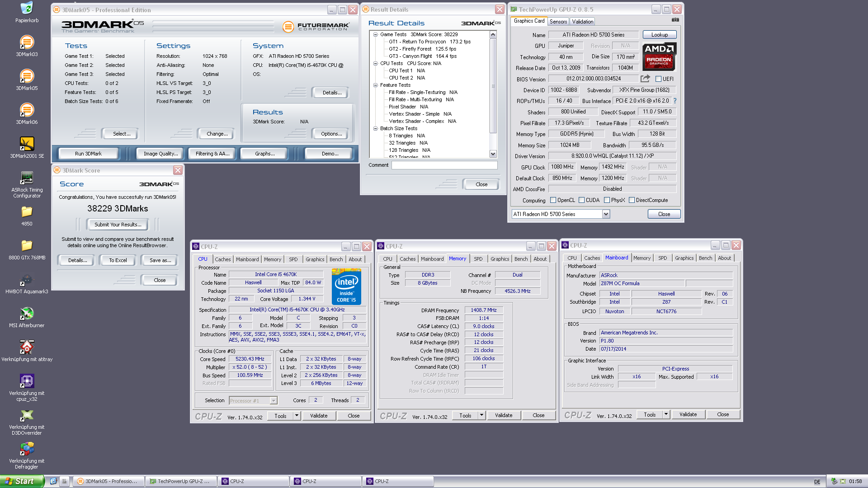Toggle the UEFI checkbox in GPU-Z
The height and width of the screenshot is (488, 868).
(658, 79)
